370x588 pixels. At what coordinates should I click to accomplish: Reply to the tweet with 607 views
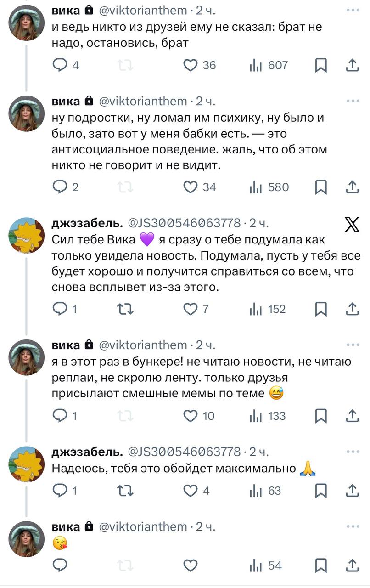pos(60,65)
